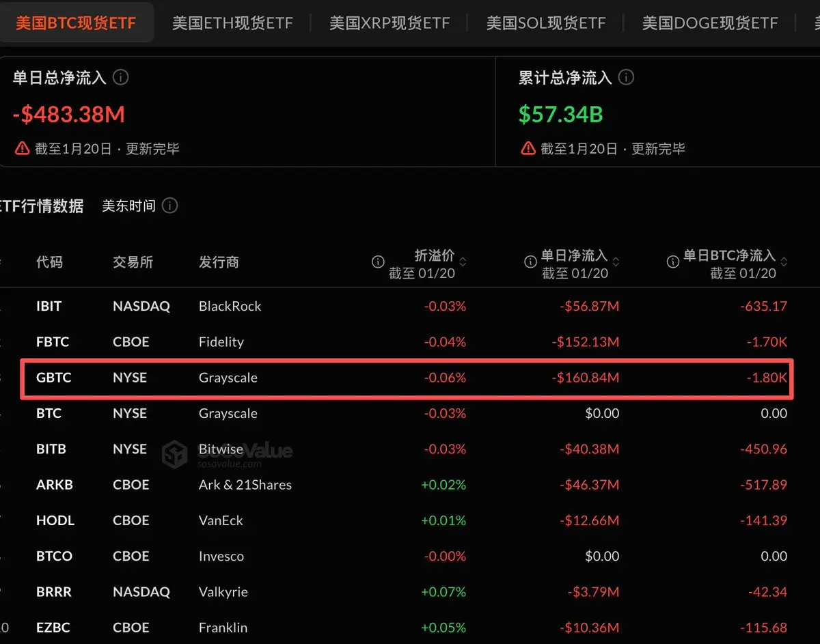Viewport: 820px width, 644px height.
Task: Click the BTC ticker in Grayscale NYSE row
Action: (x=49, y=413)
